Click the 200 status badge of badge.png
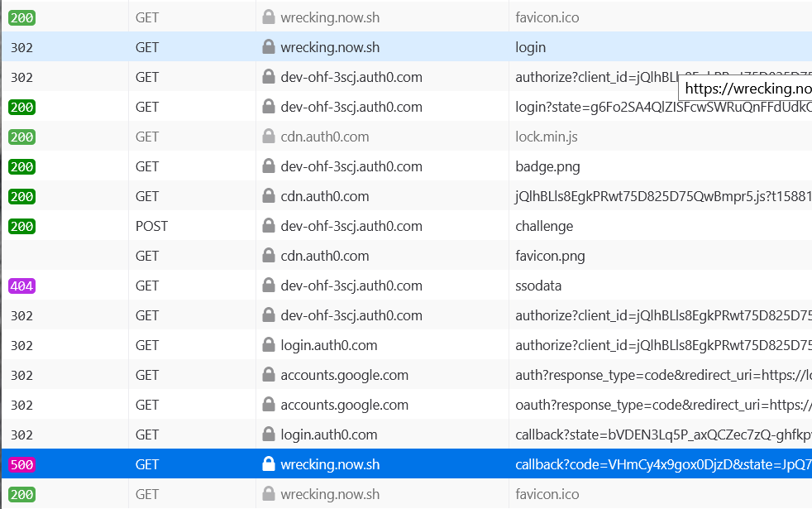 point(21,167)
